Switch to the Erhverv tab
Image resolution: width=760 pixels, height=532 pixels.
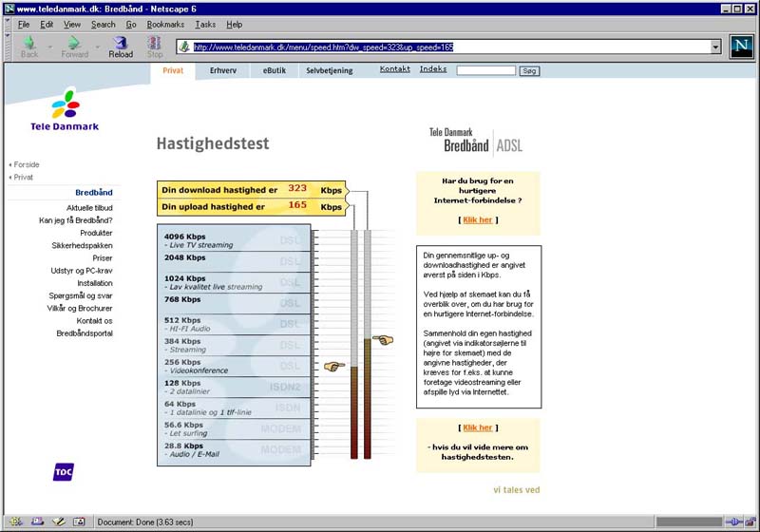pyautogui.click(x=224, y=70)
